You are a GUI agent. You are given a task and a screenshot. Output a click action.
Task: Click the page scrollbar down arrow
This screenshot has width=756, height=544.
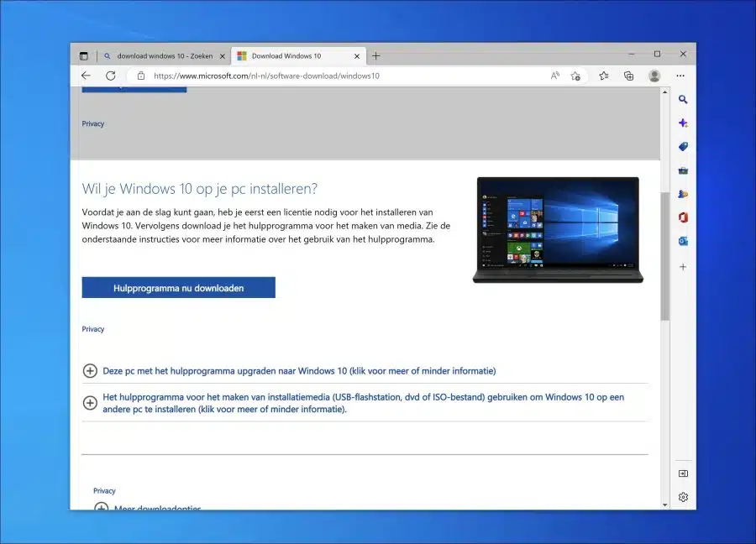pos(665,505)
